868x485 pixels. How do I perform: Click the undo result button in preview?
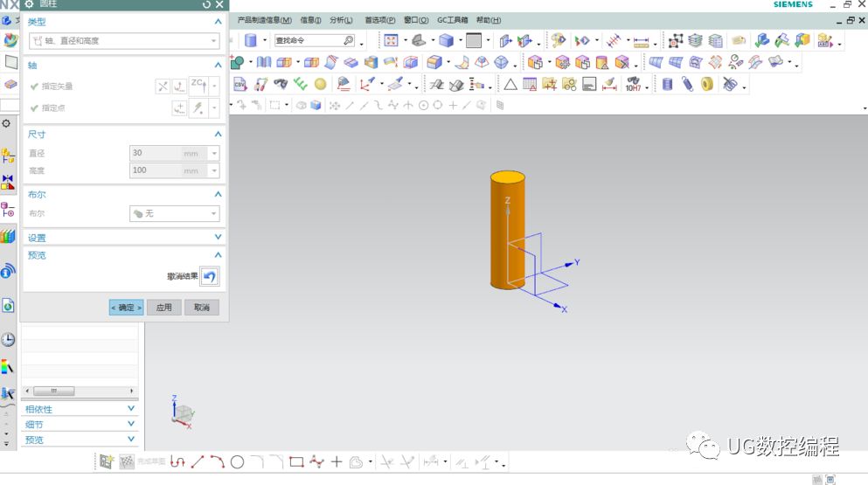click(x=209, y=276)
